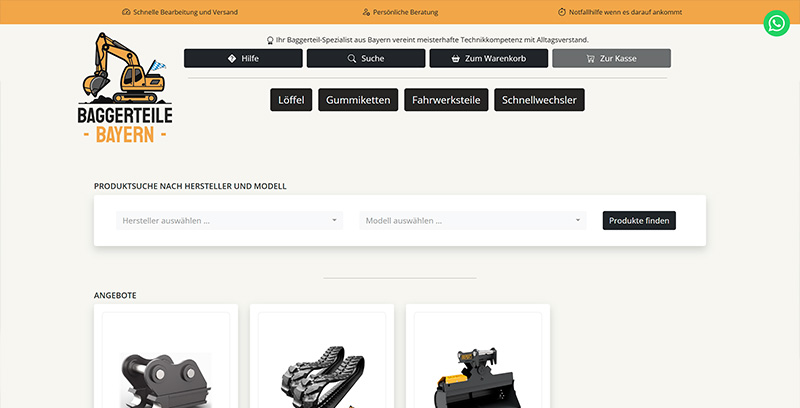
Task: Proceed with the Zur Kasse button
Action: [x=611, y=59]
